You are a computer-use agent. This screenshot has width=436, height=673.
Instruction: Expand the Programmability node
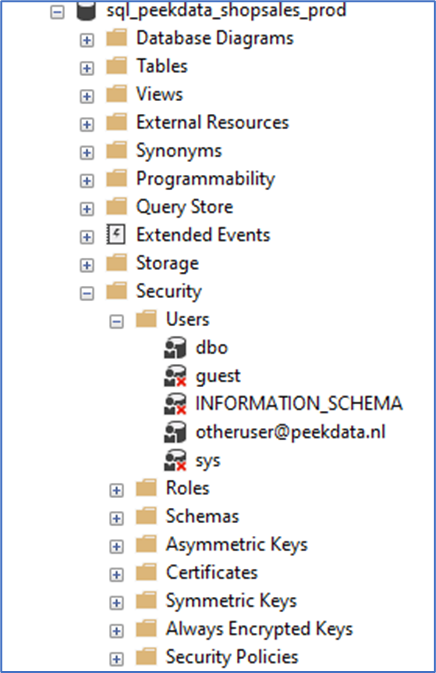[x=87, y=181]
